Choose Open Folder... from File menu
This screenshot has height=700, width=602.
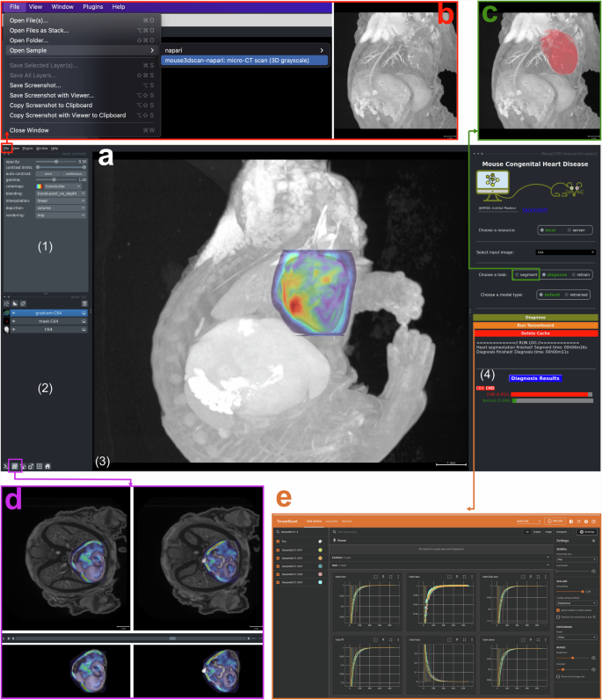tap(82, 40)
